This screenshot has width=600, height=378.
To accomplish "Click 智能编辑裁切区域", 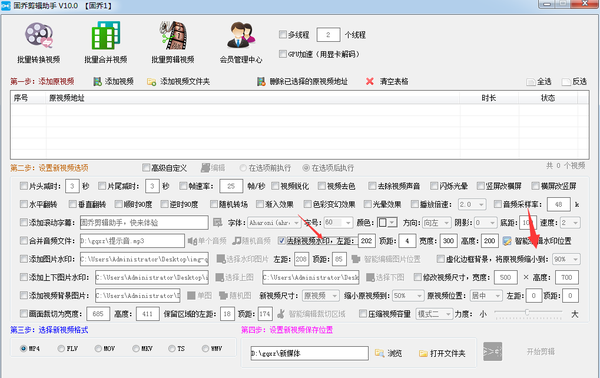I will coord(311,314).
